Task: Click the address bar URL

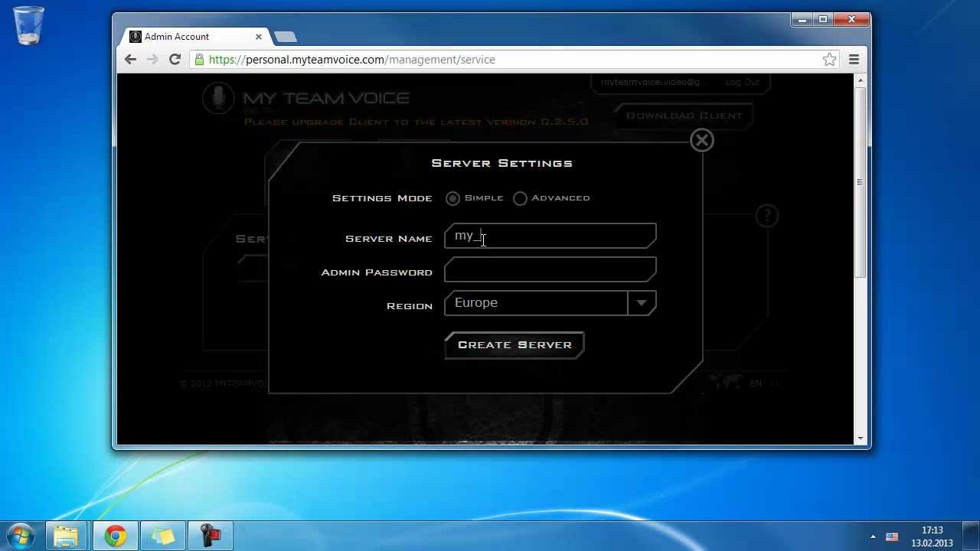Action: tap(352, 60)
